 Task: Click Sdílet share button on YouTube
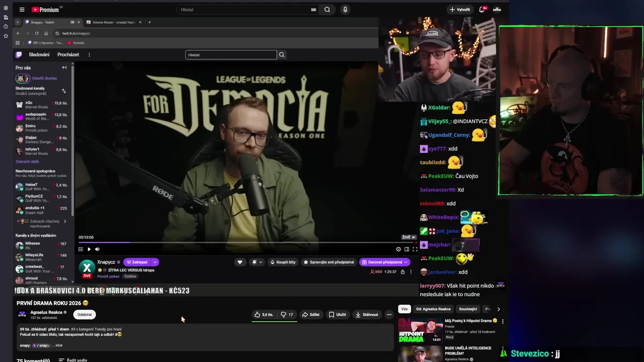tap(310, 315)
